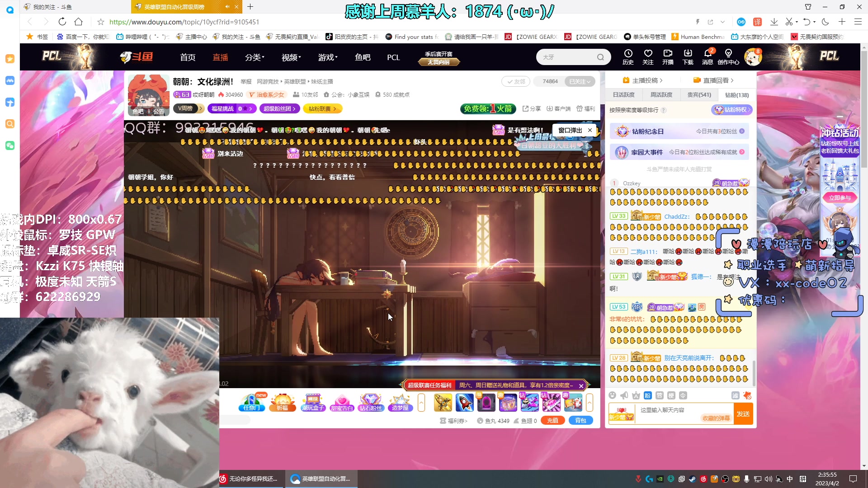Open the 任意门 gift activity icon
The height and width of the screenshot is (488, 868).
tap(251, 402)
